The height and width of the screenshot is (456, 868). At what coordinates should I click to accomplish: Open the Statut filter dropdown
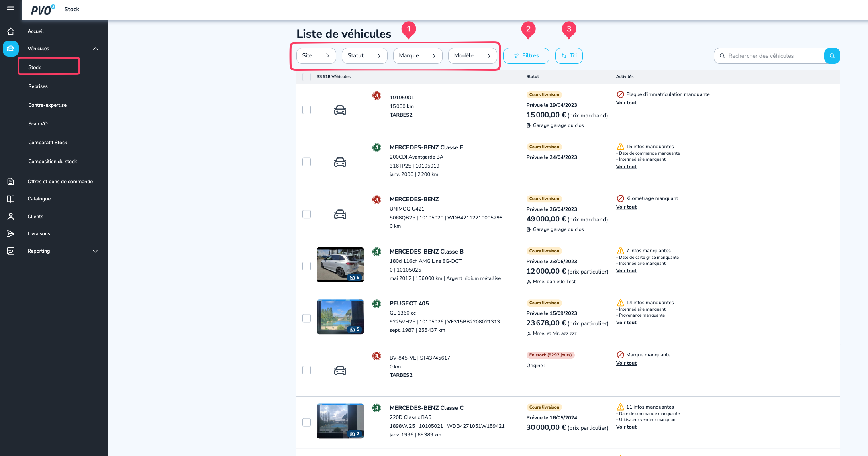[364, 56]
